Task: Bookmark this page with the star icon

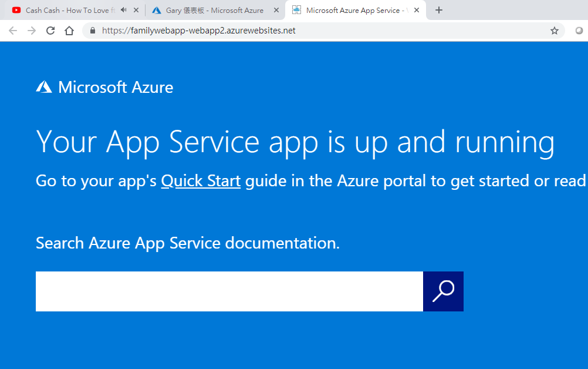Action: point(554,31)
